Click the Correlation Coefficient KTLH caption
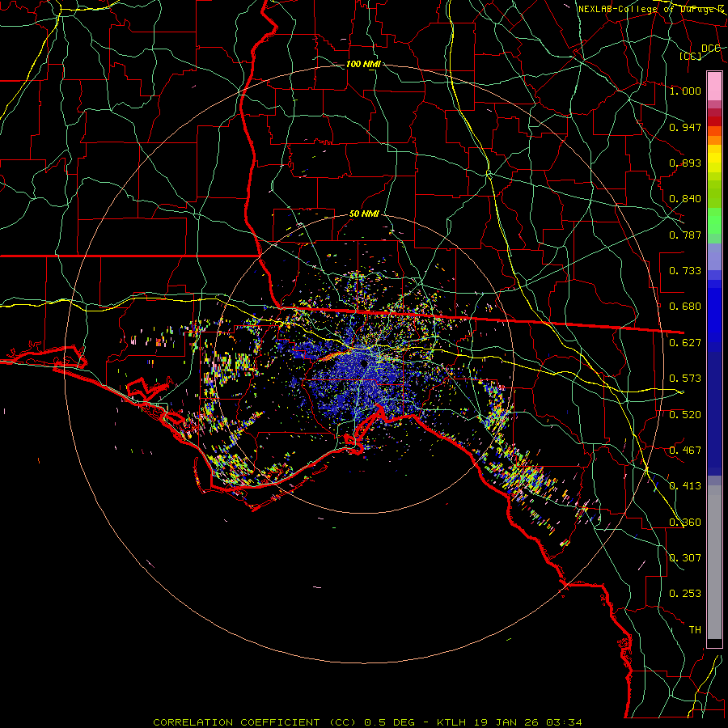This screenshot has height=728, width=728. [x=368, y=722]
